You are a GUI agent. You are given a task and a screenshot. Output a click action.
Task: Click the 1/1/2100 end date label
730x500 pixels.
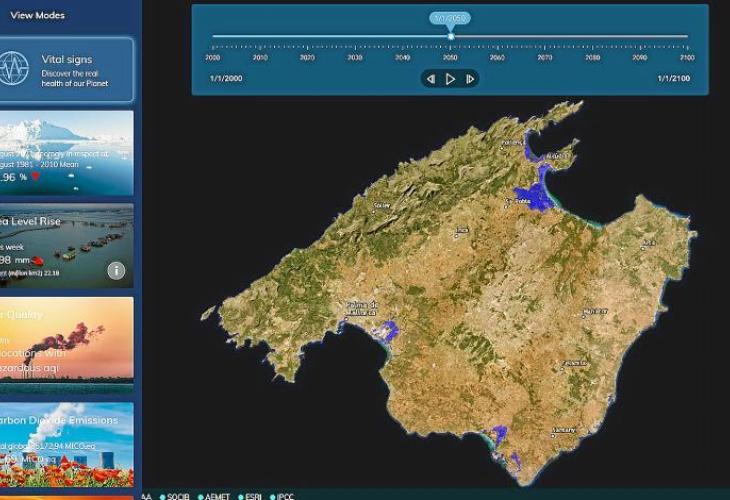tap(675, 78)
